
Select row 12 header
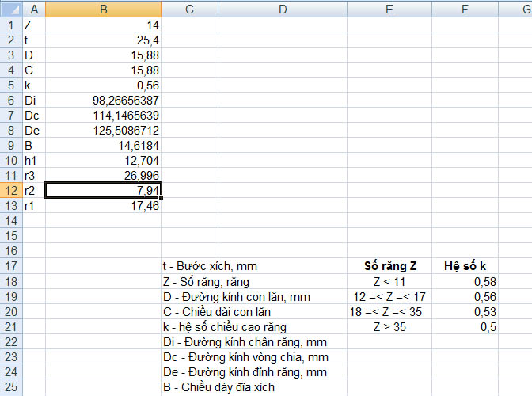click(11, 190)
